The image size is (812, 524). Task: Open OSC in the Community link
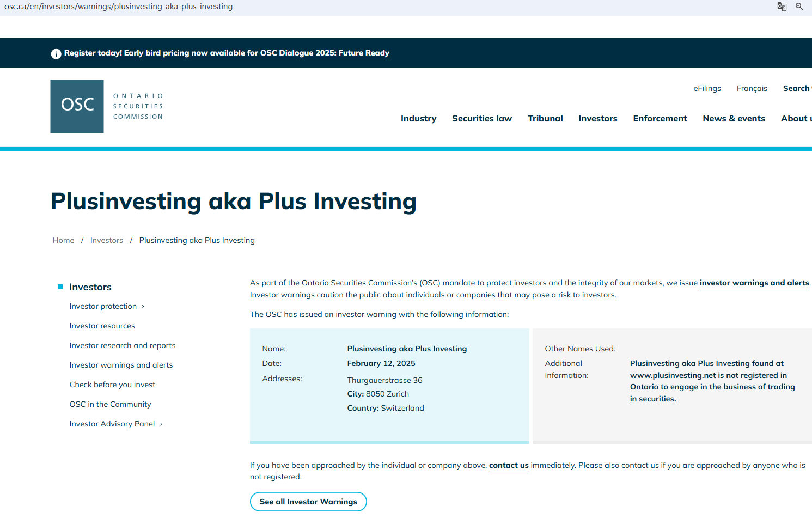pyautogui.click(x=110, y=405)
